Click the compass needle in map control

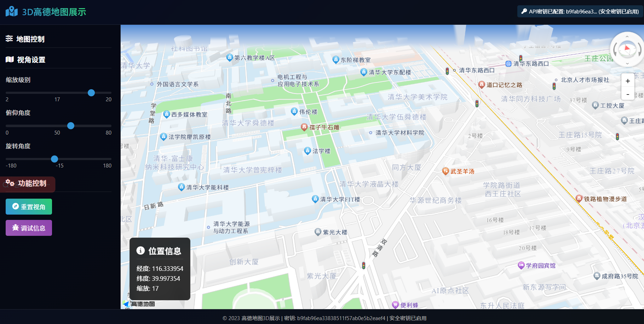point(627,48)
